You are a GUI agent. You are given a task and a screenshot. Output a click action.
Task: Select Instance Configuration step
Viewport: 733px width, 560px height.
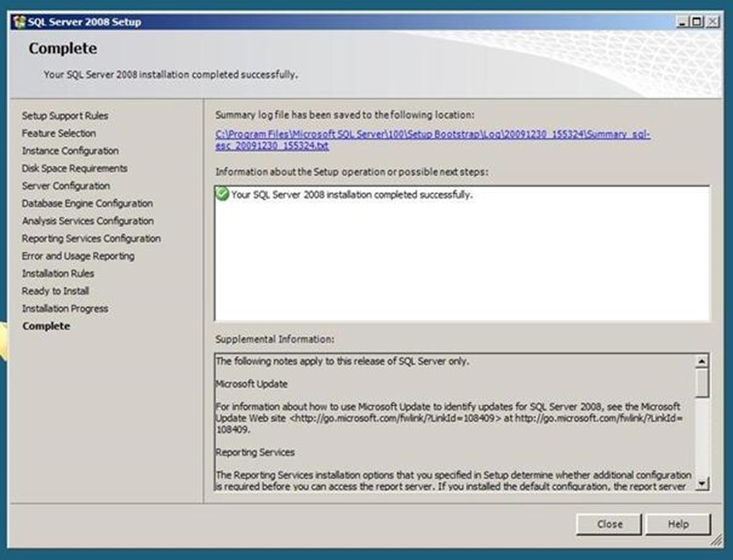click(x=70, y=150)
